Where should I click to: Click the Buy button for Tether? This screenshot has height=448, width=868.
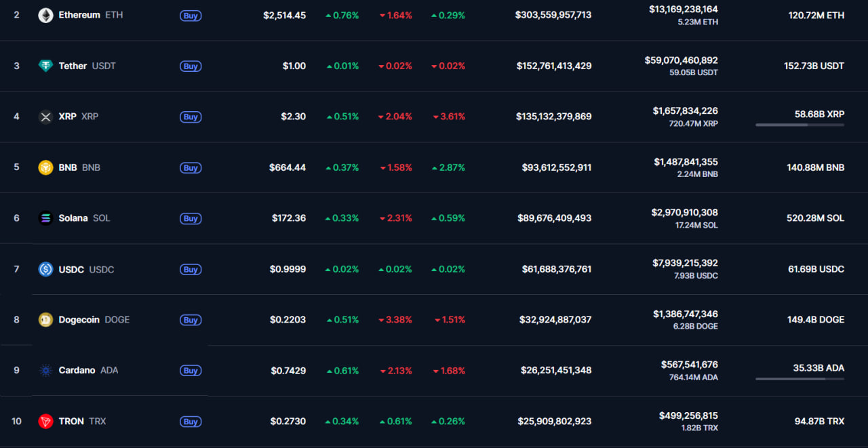[191, 66]
